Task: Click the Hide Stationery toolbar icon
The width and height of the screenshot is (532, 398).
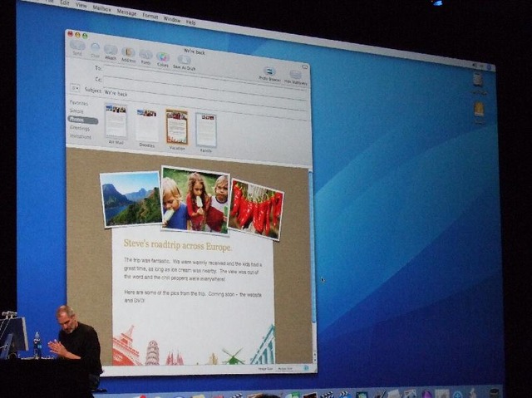Action: click(293, 76)
